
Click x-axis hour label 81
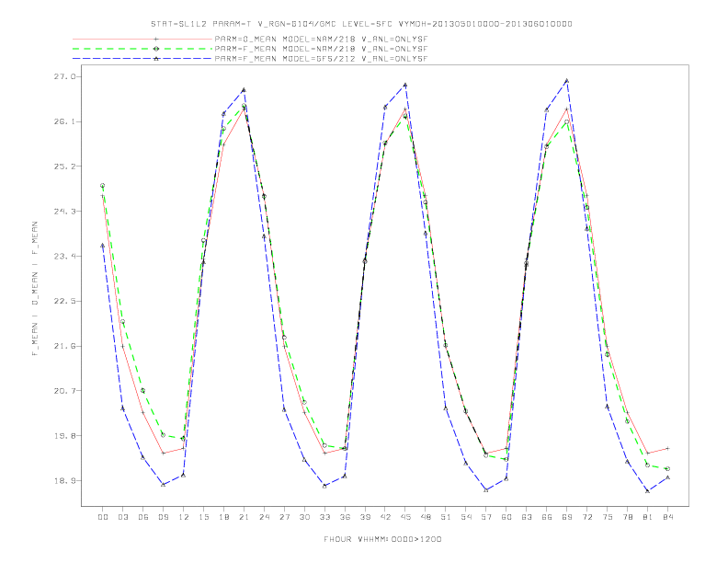point(648,517)
